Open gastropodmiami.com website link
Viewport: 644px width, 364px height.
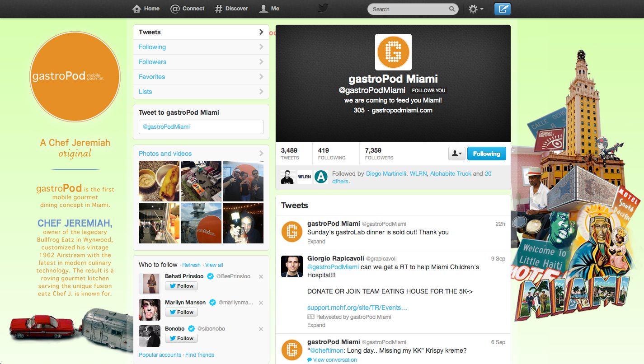pyautogui.click(x=402, y=110)
